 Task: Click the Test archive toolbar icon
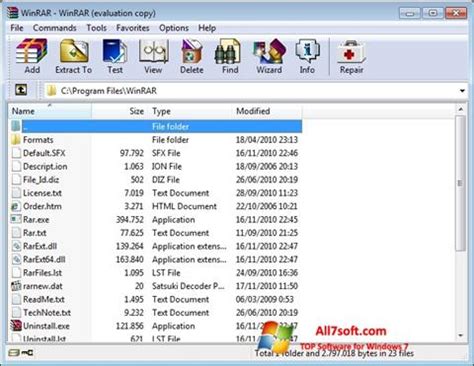[115, 51]
